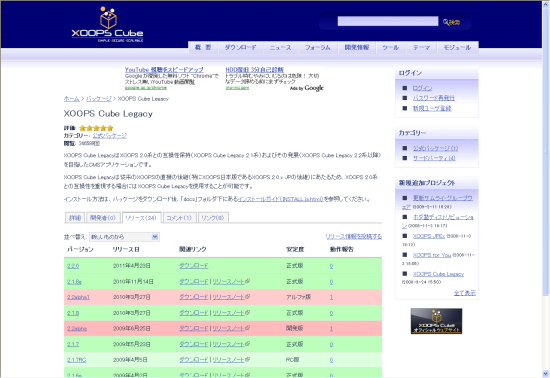
Task: Switch to the 開発者(0) tab
Action: click(x=103, y=218)
